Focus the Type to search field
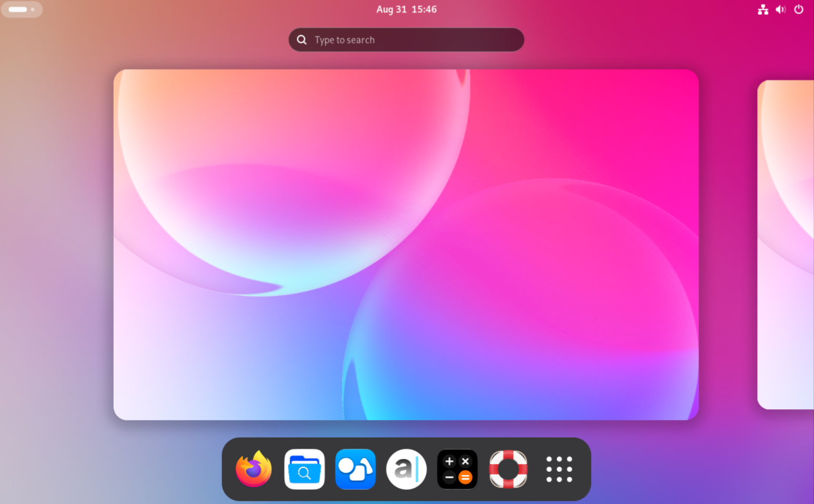Screen dimensions: 814x504 [406, 40]
